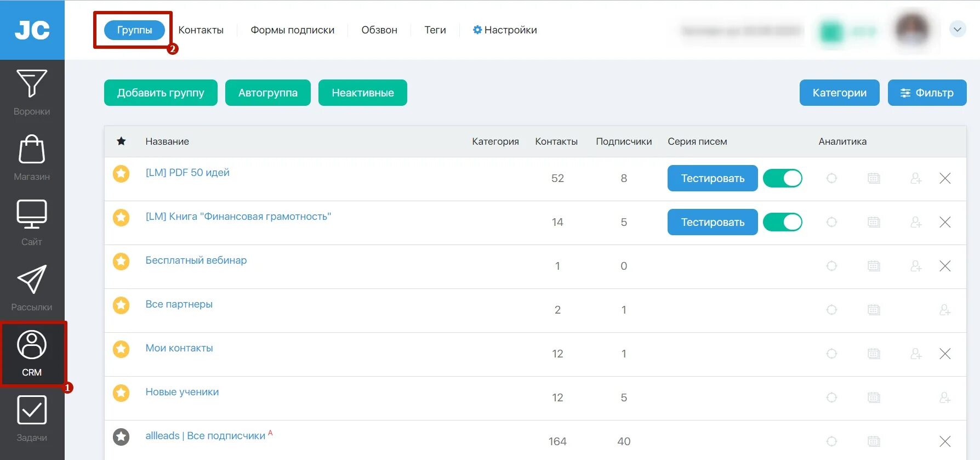This screenshot has width=980, height=460.
Task: Open the Сайт site section in sidebar
Action: (x=32, y=223)
